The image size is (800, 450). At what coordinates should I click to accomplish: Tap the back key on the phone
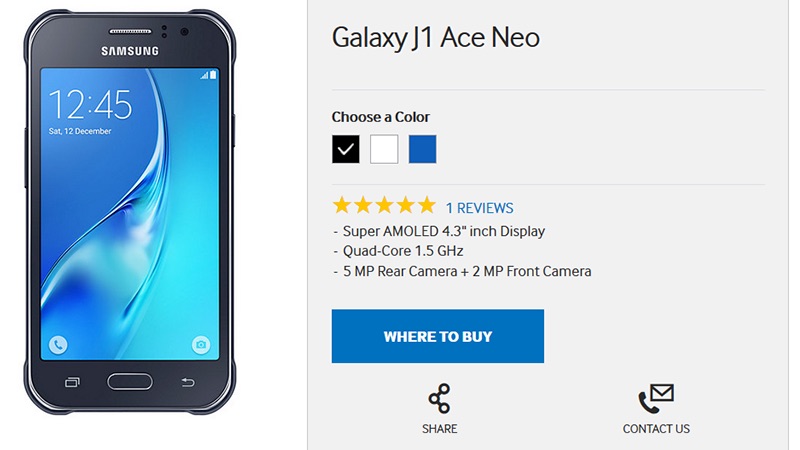189,382
